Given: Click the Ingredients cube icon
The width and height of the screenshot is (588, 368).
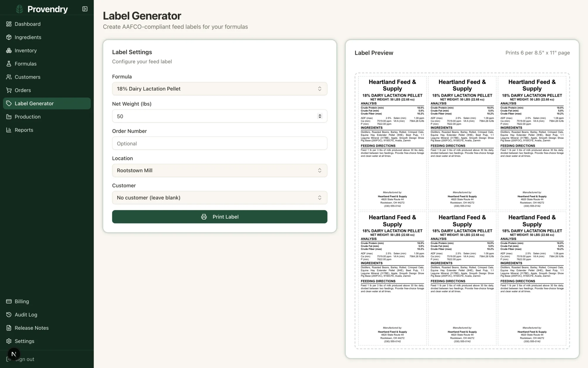Looking at the screenshot, I should tap(9, 37).
